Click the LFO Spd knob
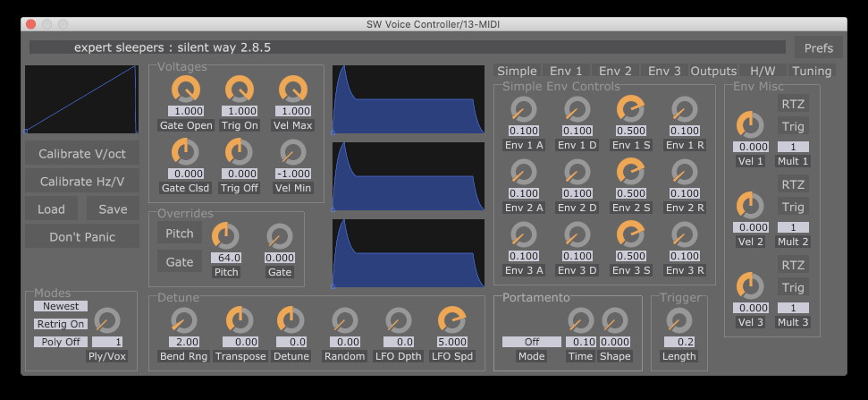 click(x=451, y=320)
